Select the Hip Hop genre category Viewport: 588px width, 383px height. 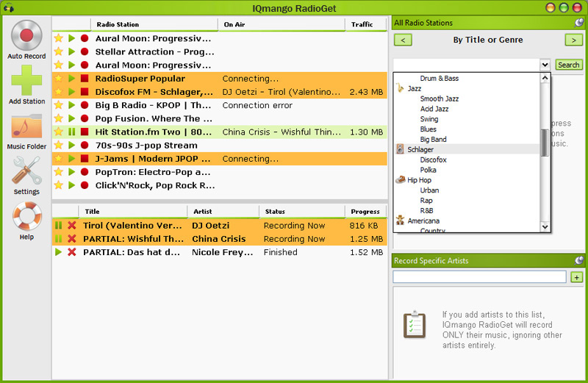(419, 180)
